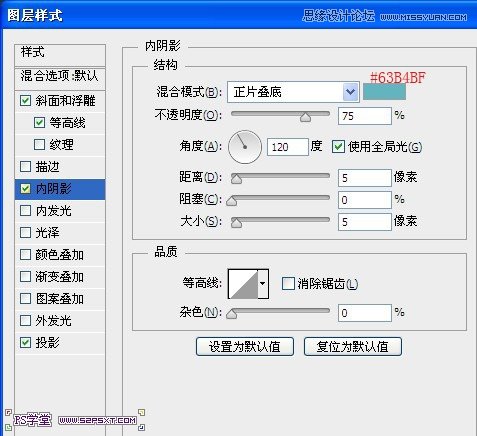Enable the 光泽 checkbox
This screenshot has height=436, width=477.
25,233
